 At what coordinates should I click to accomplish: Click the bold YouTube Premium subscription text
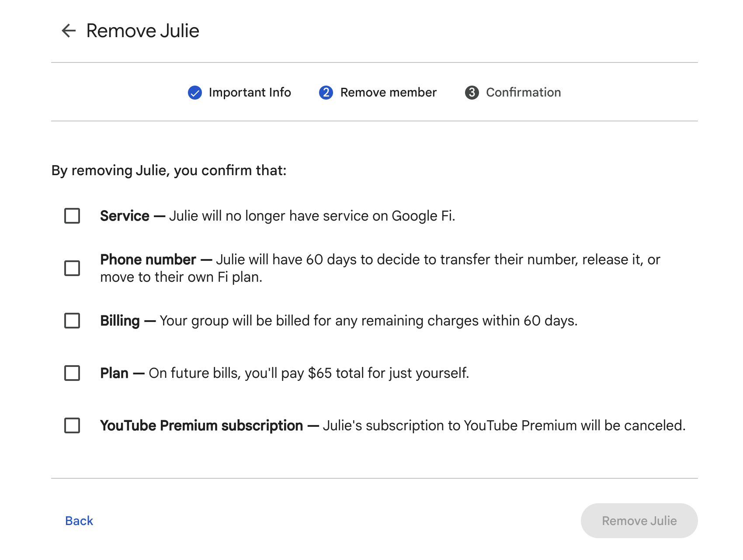click(201, 425)
